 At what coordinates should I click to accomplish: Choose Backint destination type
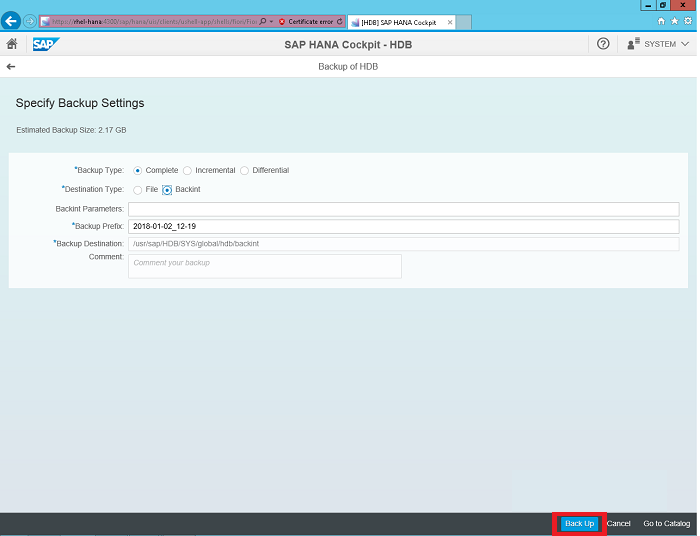[x=167, y=190]
